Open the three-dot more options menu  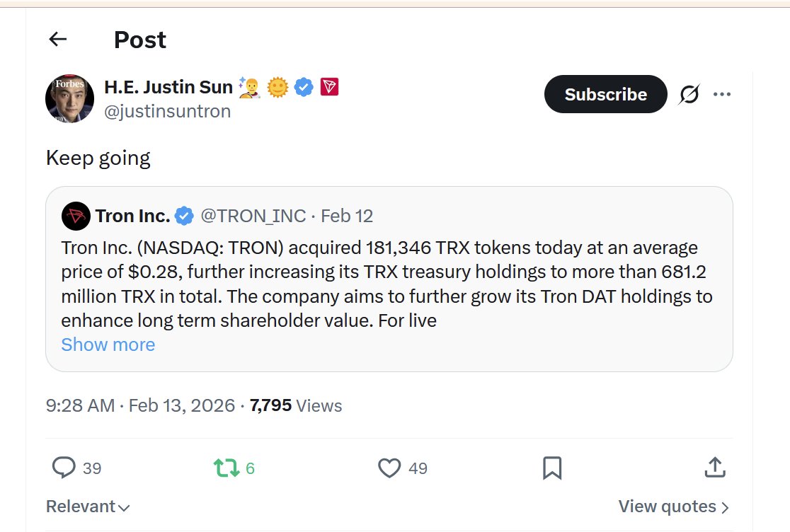(x=722, y=94)
